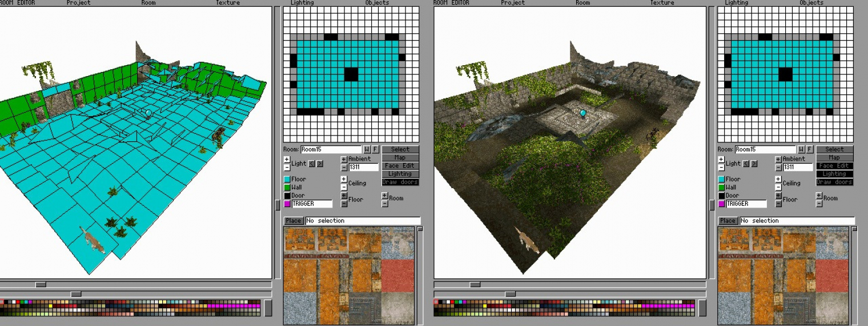Increase Light with plus in the left editor
This screenshot has height=326, width=868.
(x=287, y=160)
